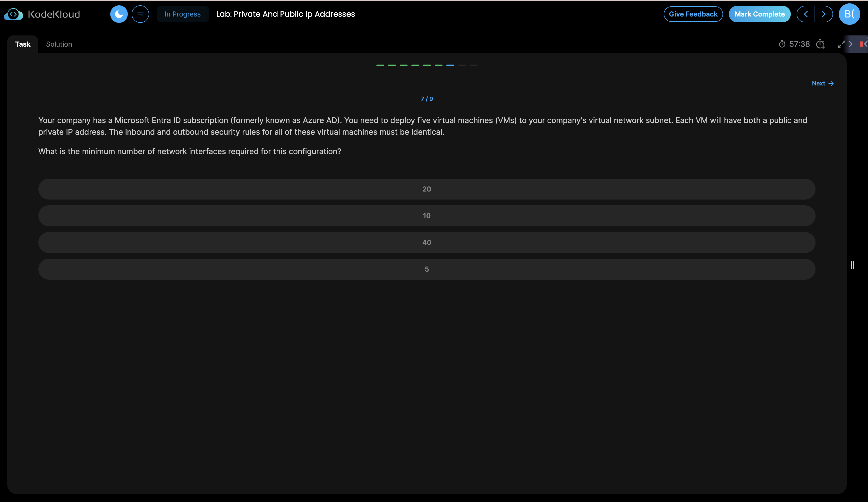
Task: Expand the right panel chevron
Action: pos(851,44)
